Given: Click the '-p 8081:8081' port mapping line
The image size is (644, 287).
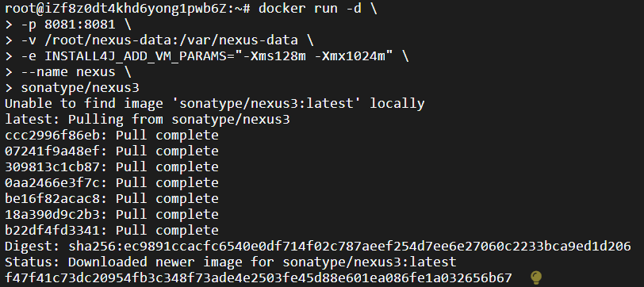Looking at the screenshot, I should [x=68, y=25].
